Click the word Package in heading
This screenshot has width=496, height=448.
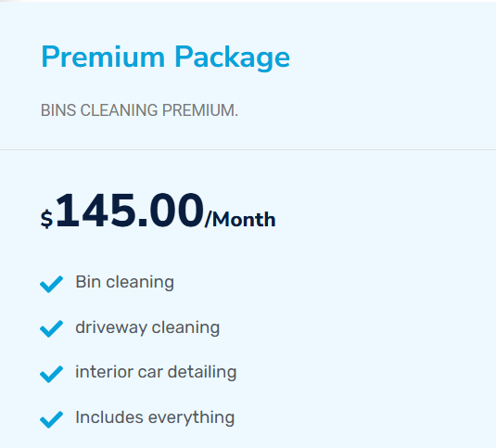[232, 58]
